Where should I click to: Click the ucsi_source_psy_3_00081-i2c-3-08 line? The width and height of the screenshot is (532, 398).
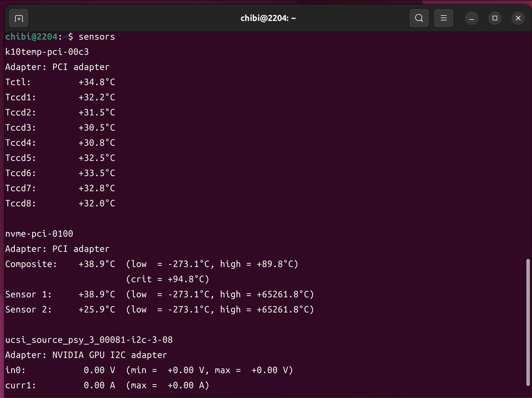coord(89,340)
